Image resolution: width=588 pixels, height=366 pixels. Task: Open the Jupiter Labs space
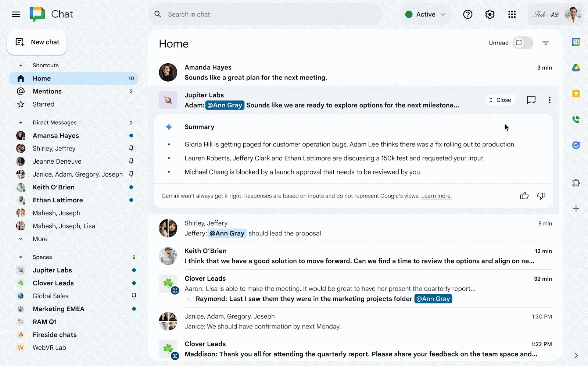(x=52, y=270)
